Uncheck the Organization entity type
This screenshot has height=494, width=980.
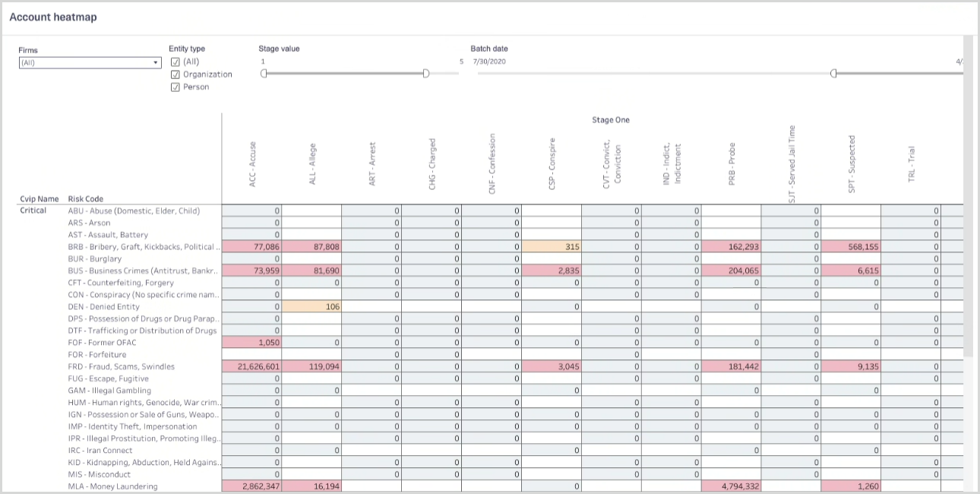point(175,74)
